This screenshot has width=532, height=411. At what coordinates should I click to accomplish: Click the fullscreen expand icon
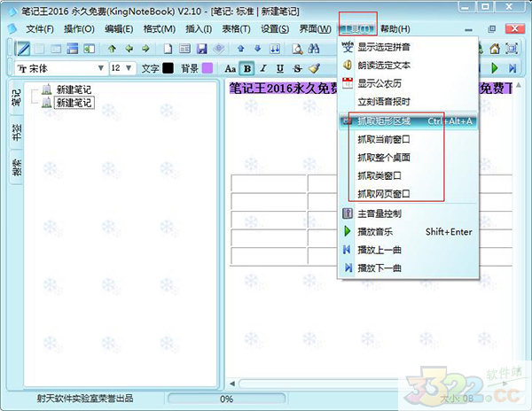click(x=512, y=49)
